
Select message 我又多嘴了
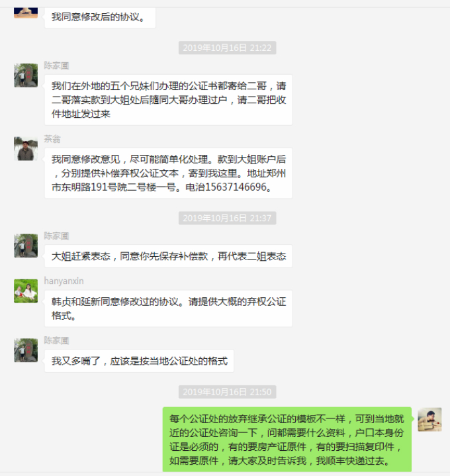pos(139,361)
